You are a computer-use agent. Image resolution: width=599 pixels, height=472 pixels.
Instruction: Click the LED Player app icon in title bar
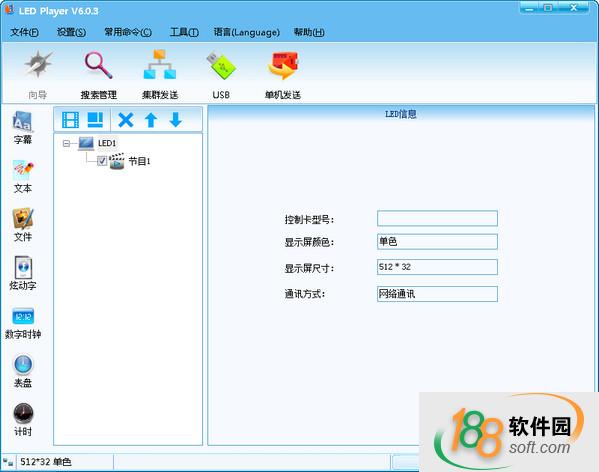[x=9, y=10]
